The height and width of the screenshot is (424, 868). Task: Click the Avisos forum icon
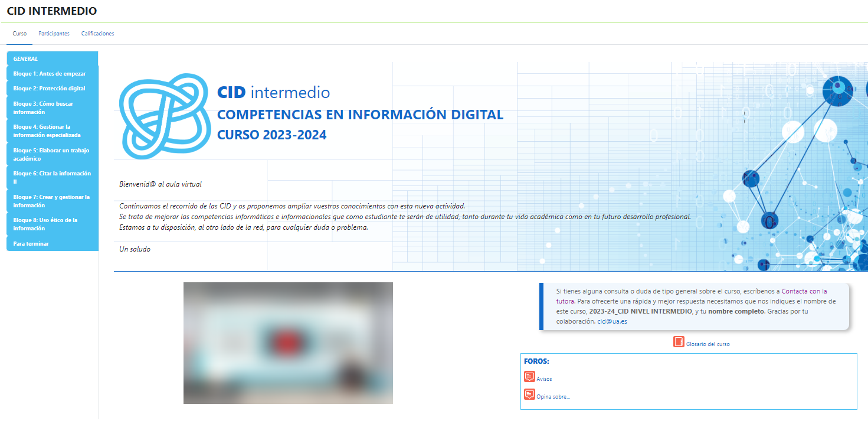[529, 377]
